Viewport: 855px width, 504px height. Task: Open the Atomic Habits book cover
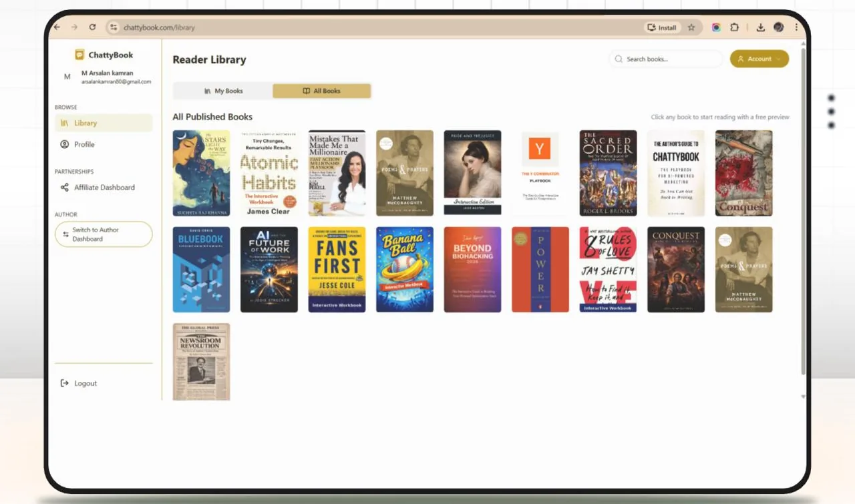(269, 173)
